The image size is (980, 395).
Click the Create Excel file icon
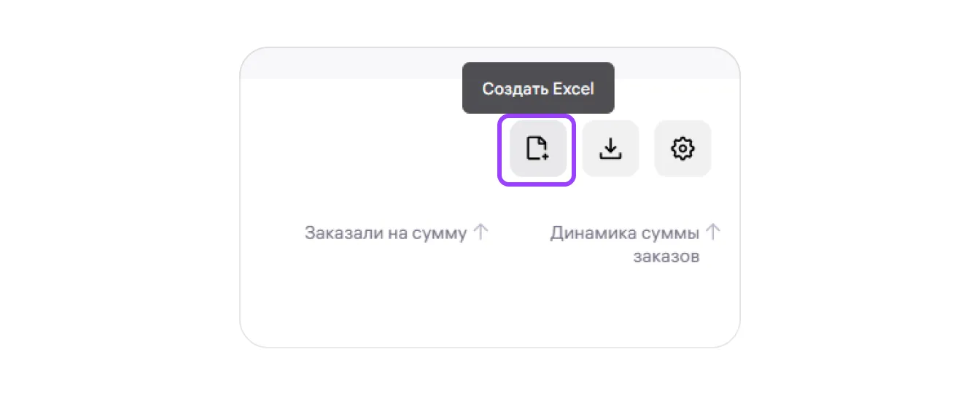tap(537, 149)
